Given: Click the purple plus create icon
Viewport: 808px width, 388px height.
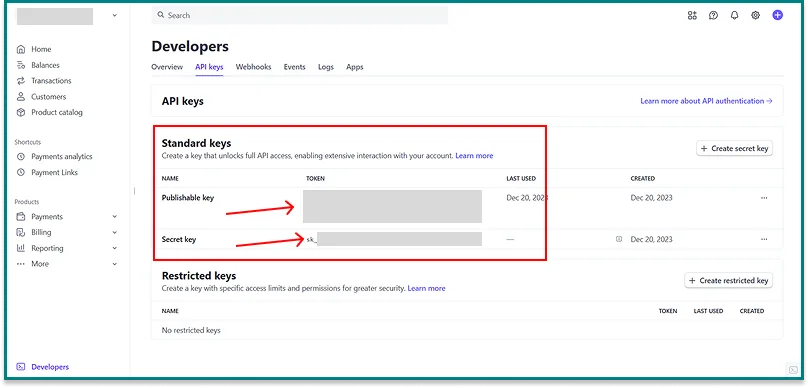Looking at the screenshot, I should [777, 15].
